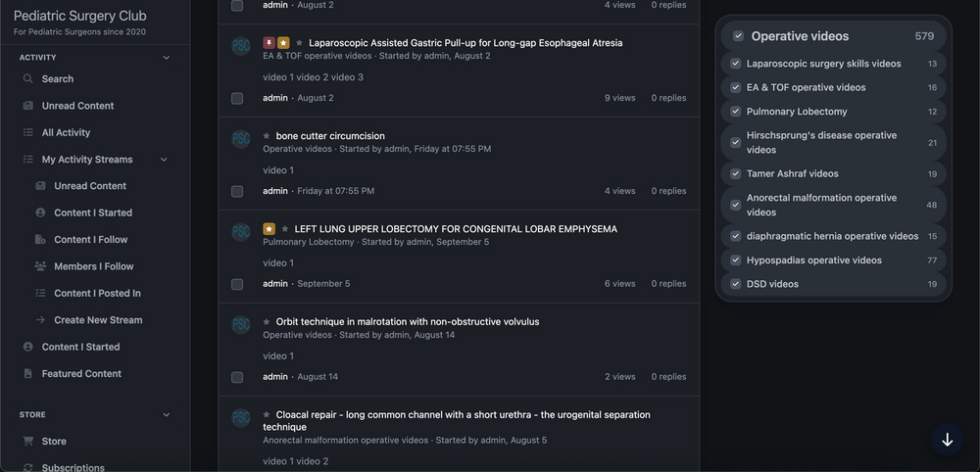This screenshot has width=980, height=472.
Task: Collapse the STORE section chevron
Action: point(167,414)
